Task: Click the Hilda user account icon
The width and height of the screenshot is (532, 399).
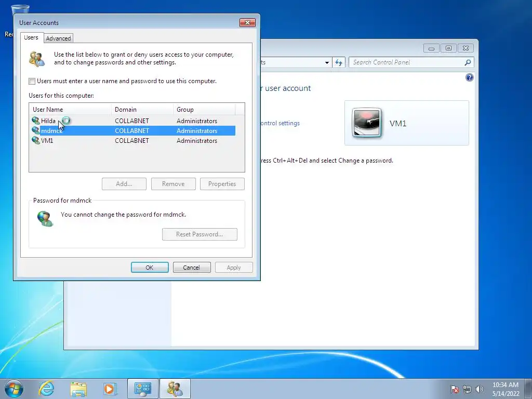Action: 36,121
